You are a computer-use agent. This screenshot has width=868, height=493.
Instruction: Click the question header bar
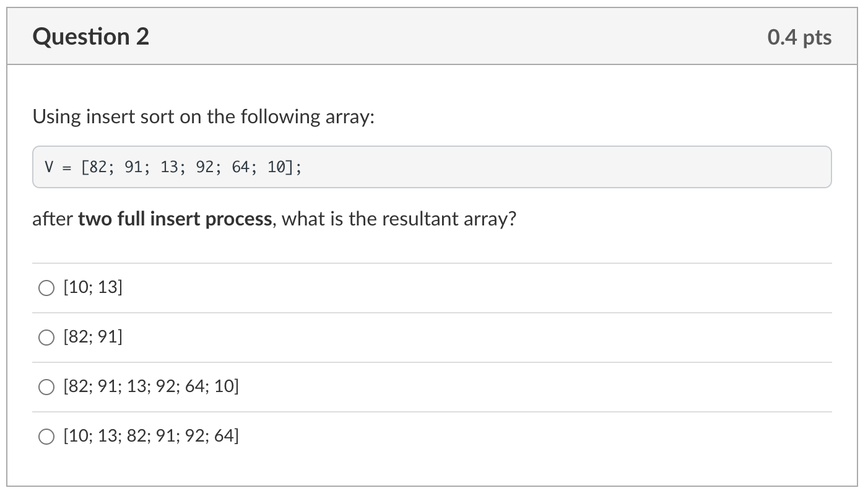pyautogui.click(x=433, y=36)
